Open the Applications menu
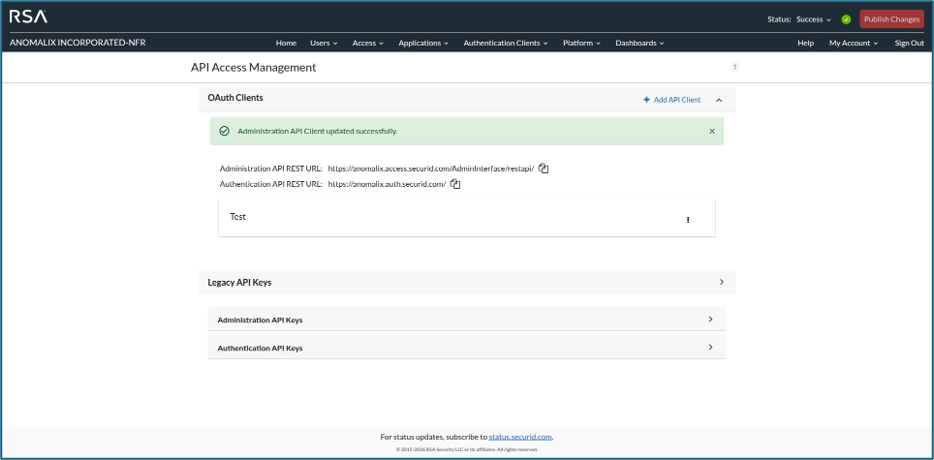934x460 pixels. [424, 43]
